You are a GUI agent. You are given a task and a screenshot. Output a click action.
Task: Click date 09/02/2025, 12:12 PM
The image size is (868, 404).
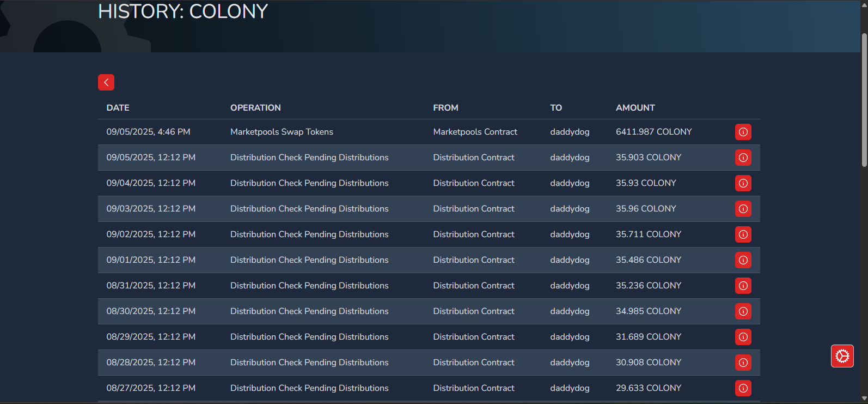click(x=151, y=234)
